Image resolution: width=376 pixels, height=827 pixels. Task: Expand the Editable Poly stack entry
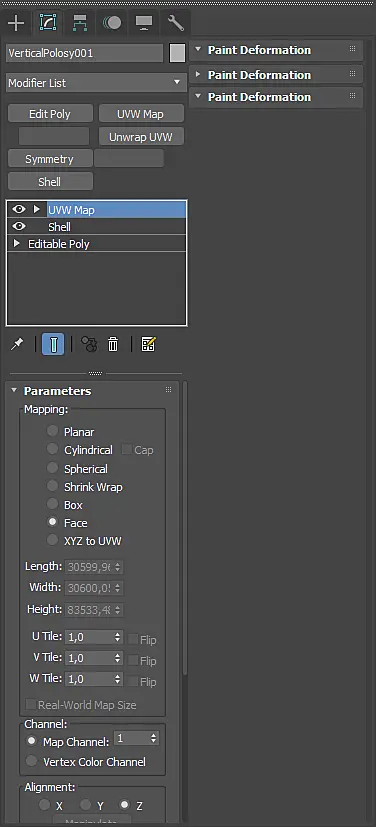click(x=17, y=244)
